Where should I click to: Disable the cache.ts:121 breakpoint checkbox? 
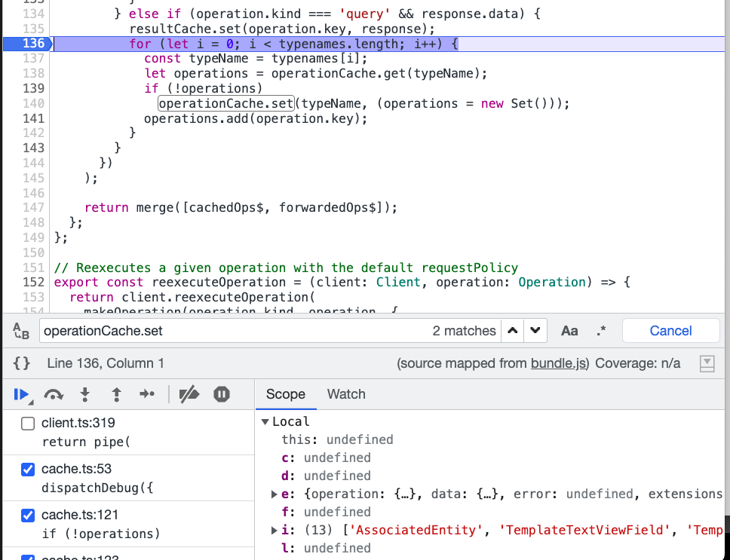pos(27,516)
